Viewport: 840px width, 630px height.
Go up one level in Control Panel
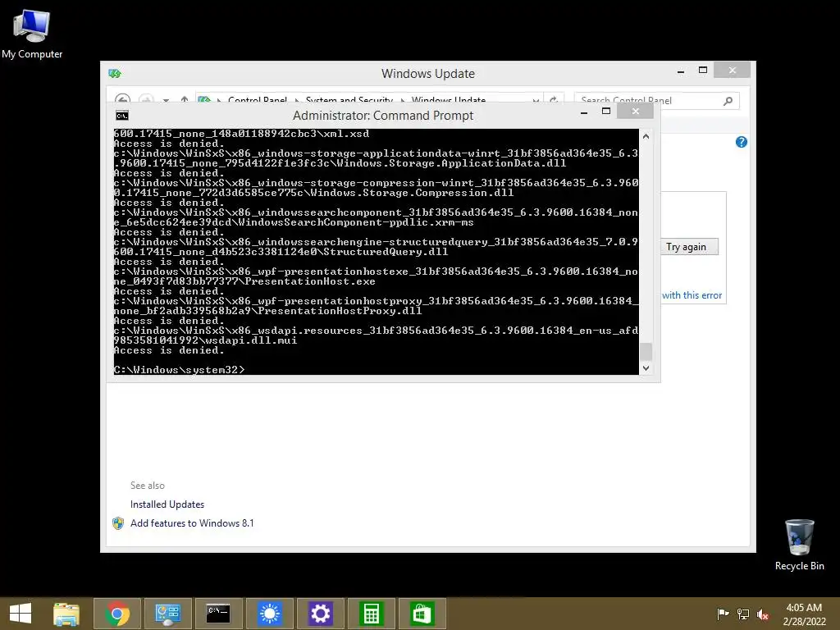185,99
